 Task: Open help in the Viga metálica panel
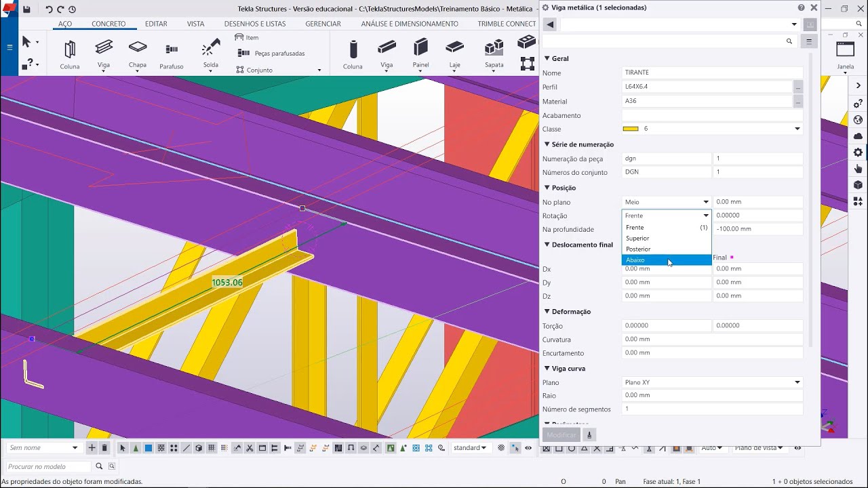pyautogui.click(x=801, y=7)
